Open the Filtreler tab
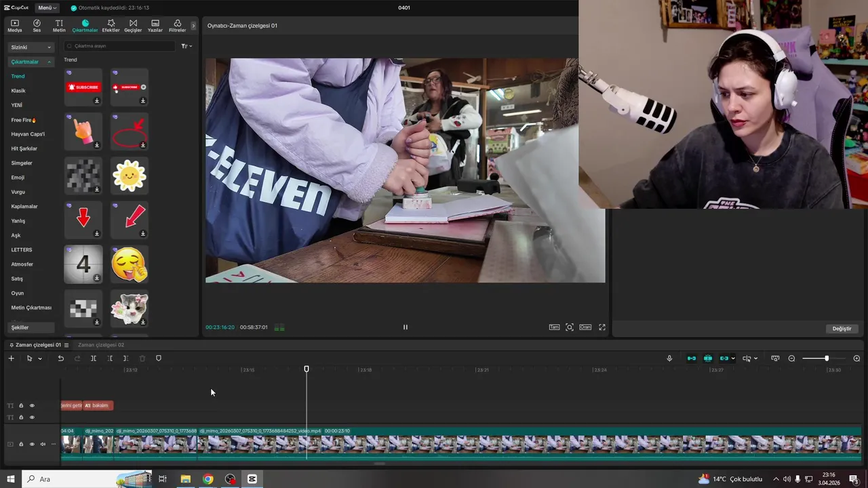868x488 pixels. coord(177,26)
